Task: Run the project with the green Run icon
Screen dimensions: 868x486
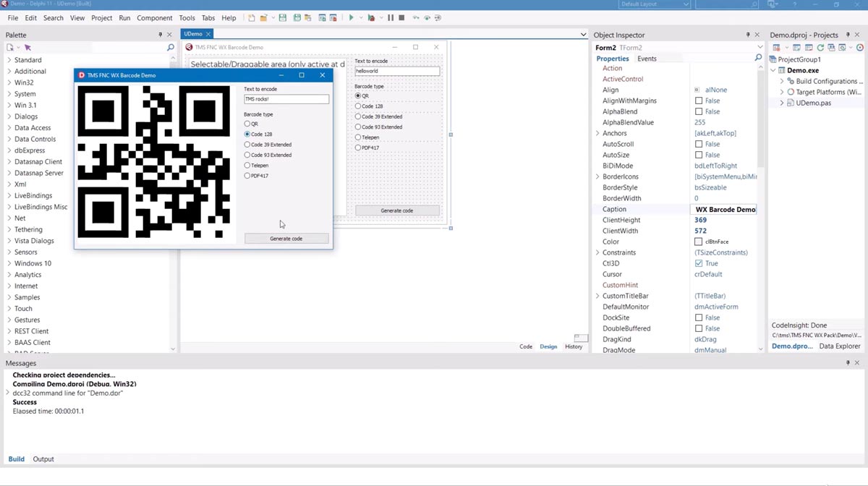Action: (352, 18)
